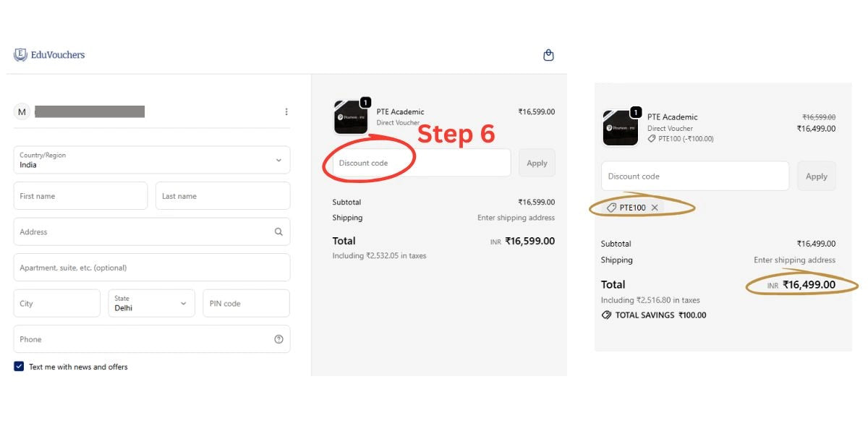Click the PTE100 tag icon under product name

click(x=651, y=138)
